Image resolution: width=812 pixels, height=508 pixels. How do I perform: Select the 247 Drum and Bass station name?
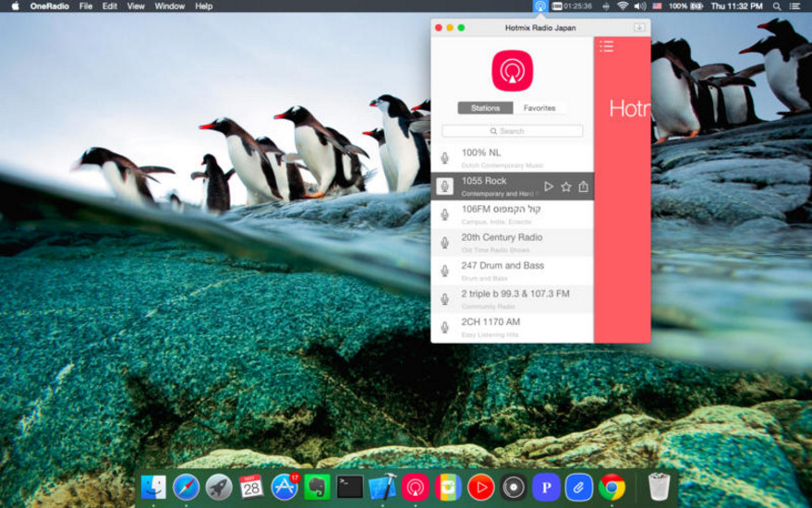coord(503,266)
